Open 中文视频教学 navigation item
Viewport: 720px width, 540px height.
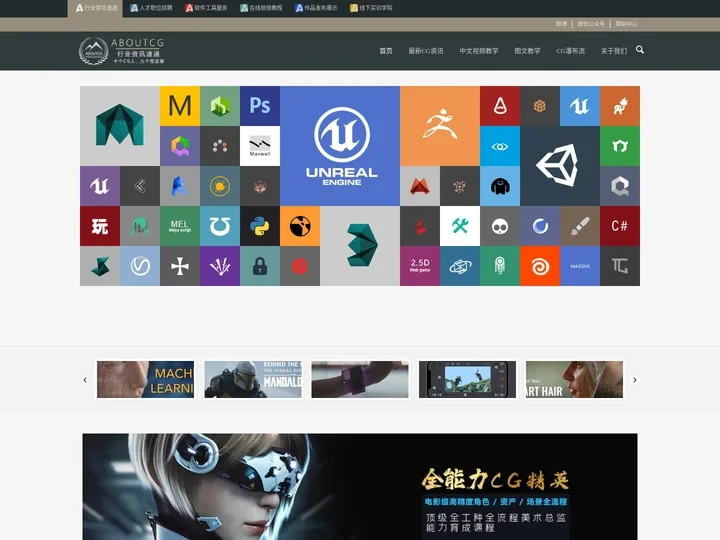(478, 51)
